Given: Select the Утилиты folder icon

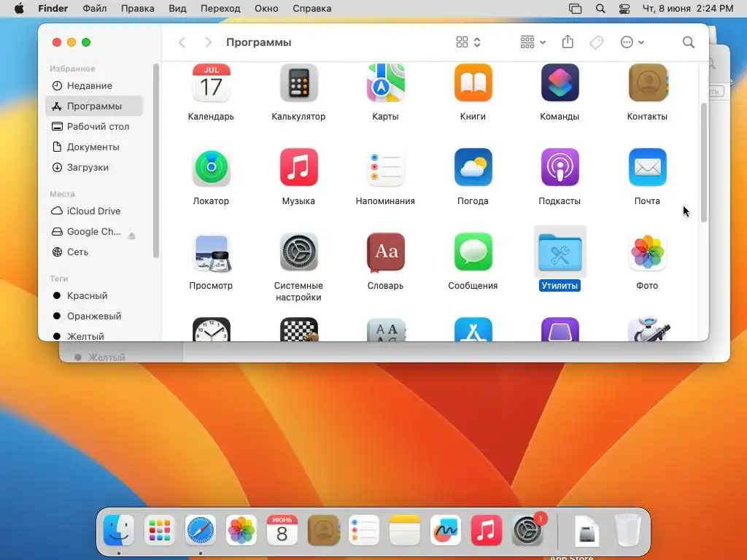Looking at the screenshot, I should pos(560,252).
